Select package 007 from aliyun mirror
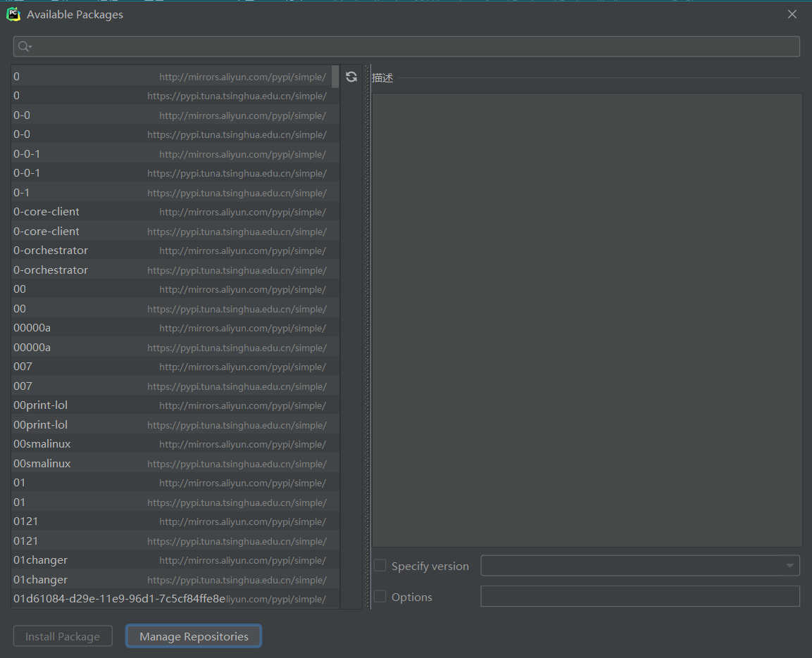This screenshot has height=658, width=812. (175, 367)
